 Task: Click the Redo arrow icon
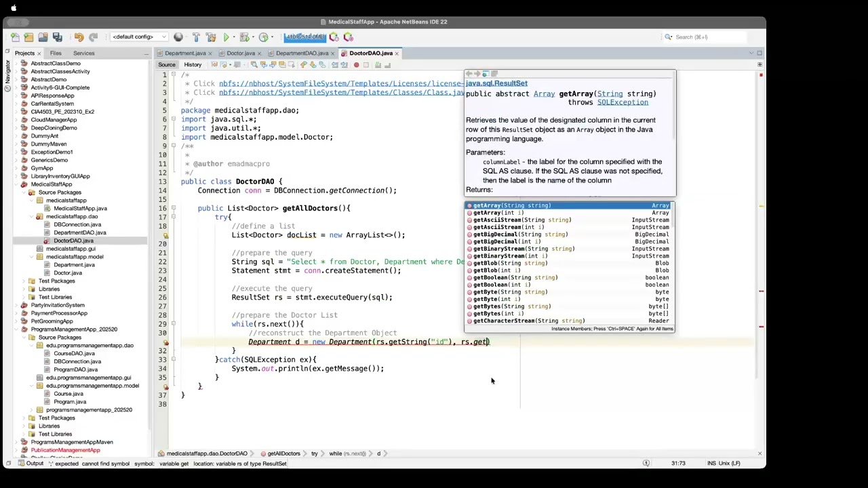(x=93, y=37)
